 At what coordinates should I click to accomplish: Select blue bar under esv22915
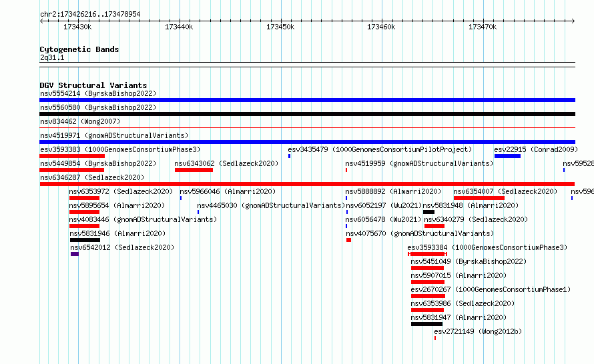[507, 156]
